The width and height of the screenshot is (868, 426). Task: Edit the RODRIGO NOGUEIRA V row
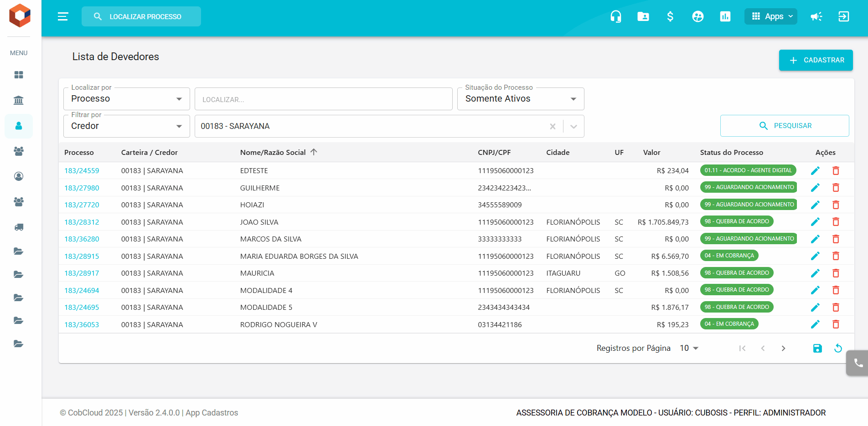pos(815,324)
